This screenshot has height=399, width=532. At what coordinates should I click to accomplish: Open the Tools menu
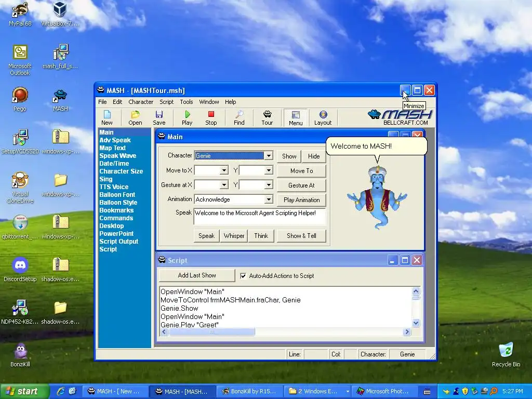187,102
